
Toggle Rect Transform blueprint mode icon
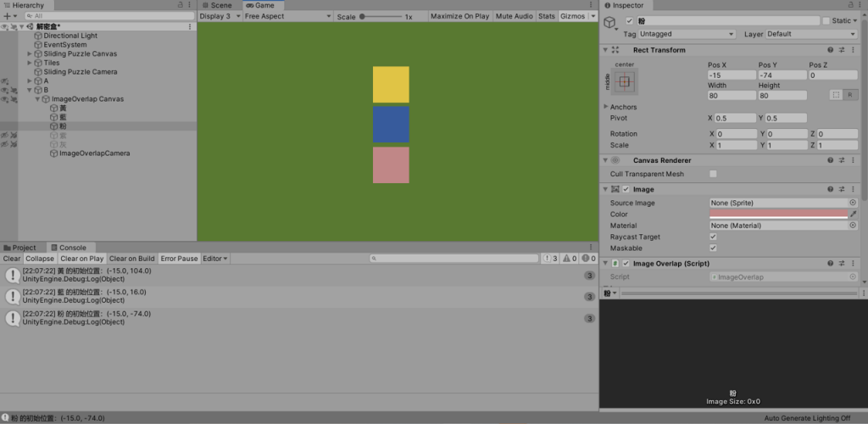tap(836, 95)
